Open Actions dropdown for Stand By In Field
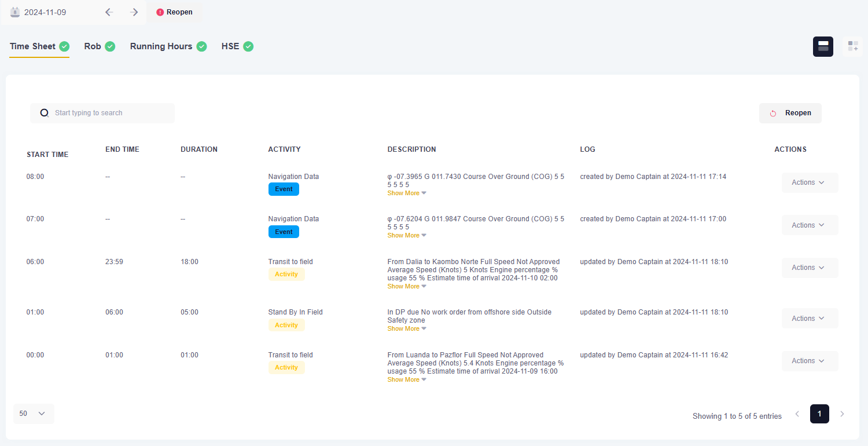 (810, 319)
